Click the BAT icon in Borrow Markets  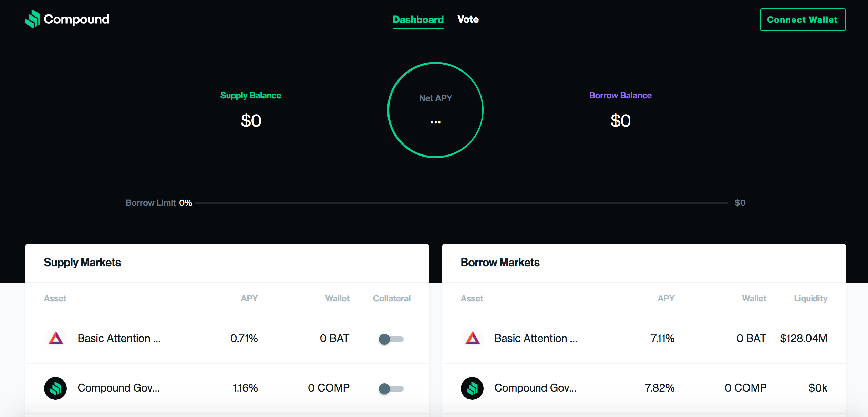coord(472,339)
